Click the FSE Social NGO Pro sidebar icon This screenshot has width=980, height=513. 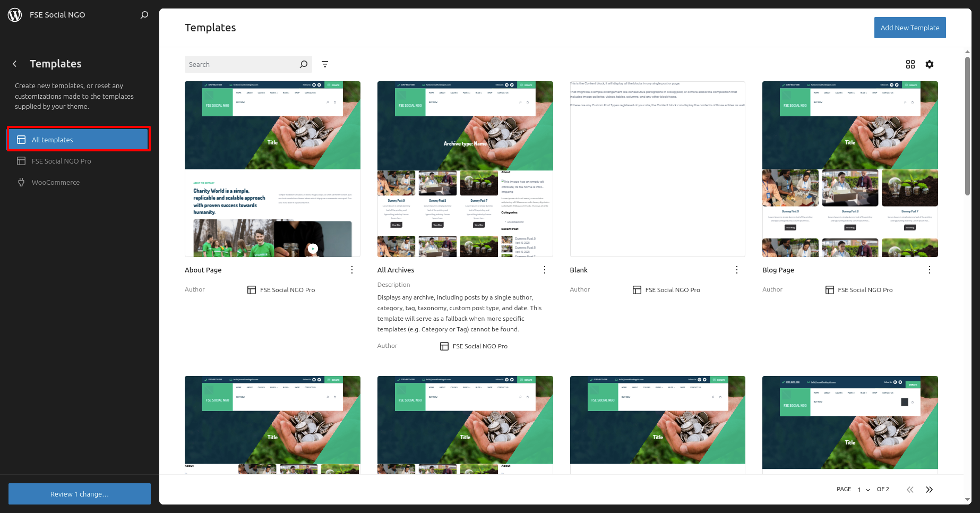click(21, 161)
